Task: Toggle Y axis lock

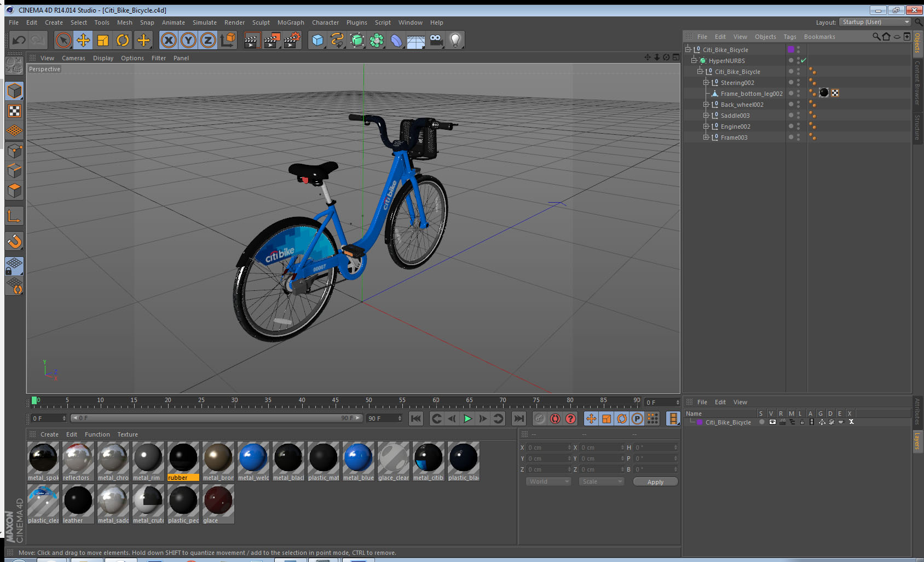Action: point(188,40)
